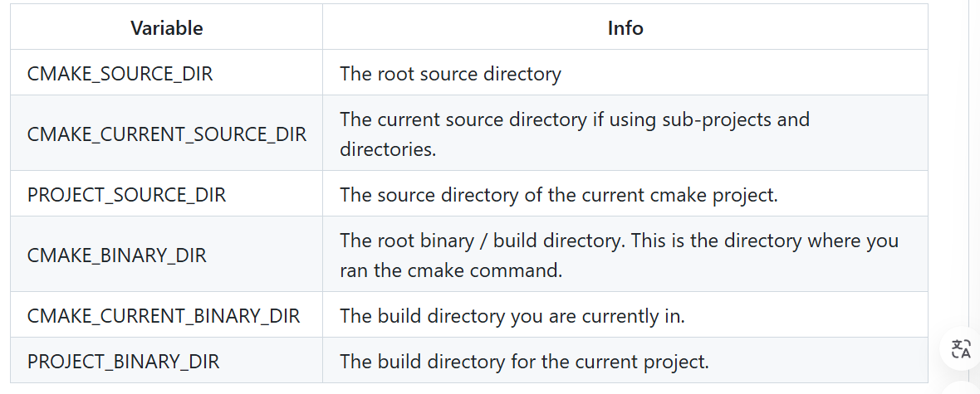This screenshot has height=394, width=980.
Task: Select the Variable column header
Action: [x=166, y=27]
